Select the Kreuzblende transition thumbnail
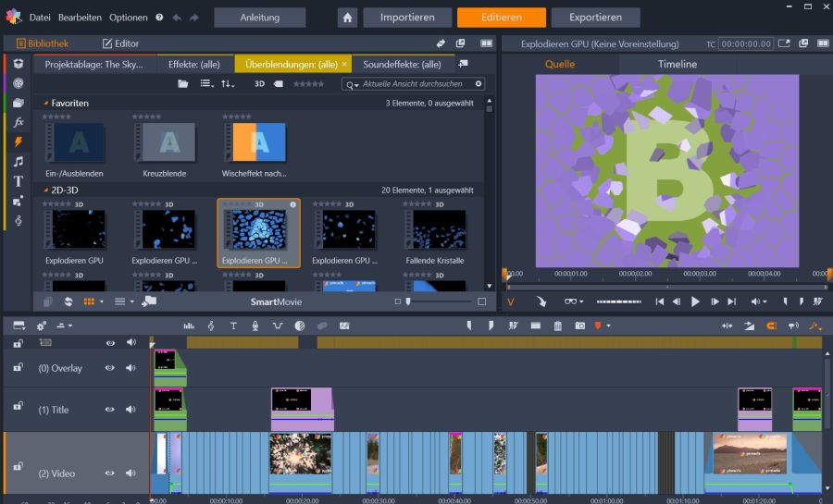This screenshot has height=504, width=833. tap(167, 142)
